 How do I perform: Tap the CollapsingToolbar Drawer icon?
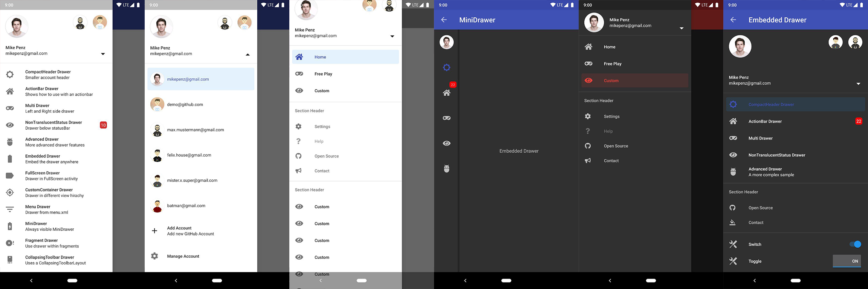click(10, 260)
